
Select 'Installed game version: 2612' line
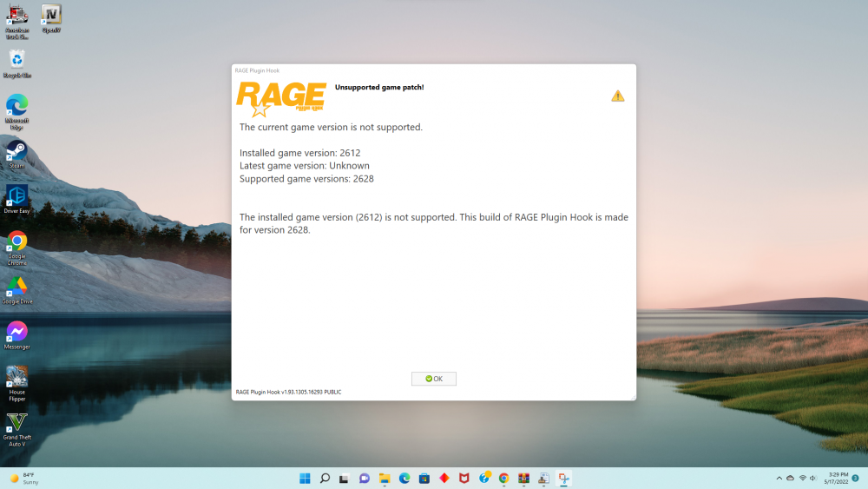(x=299, y=153)
